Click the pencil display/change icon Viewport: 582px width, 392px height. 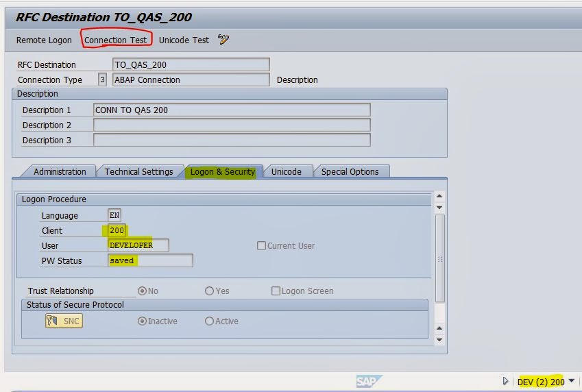pos(223,39)
